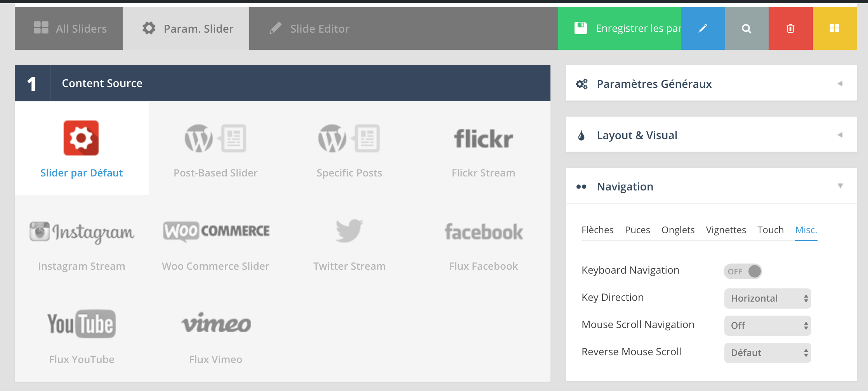The width and height of the screenshot is (868, 391).
Task: Click the Mouse Scroll Navigation label text
Action: [x=638, y=325]
